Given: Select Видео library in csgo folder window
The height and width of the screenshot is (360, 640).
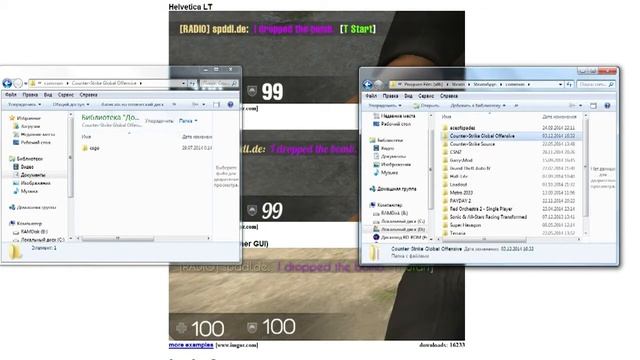Looking at the screenshot, I should [24, 167].
